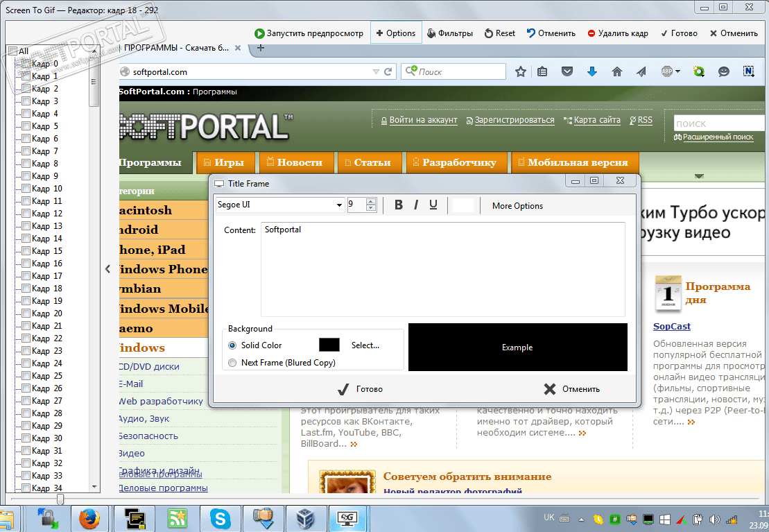Check the Кадр 33 checkbox
The height and width of the screenshot is (532, 769).
pos(26,476)
